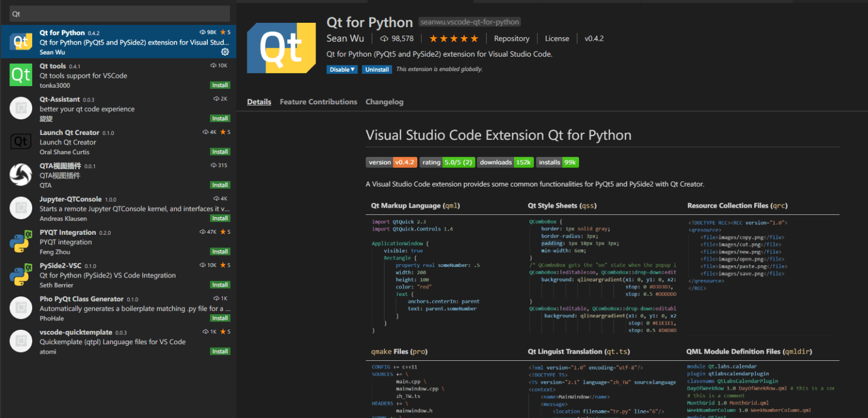Click the 98K download count in list

coord(208,32)
